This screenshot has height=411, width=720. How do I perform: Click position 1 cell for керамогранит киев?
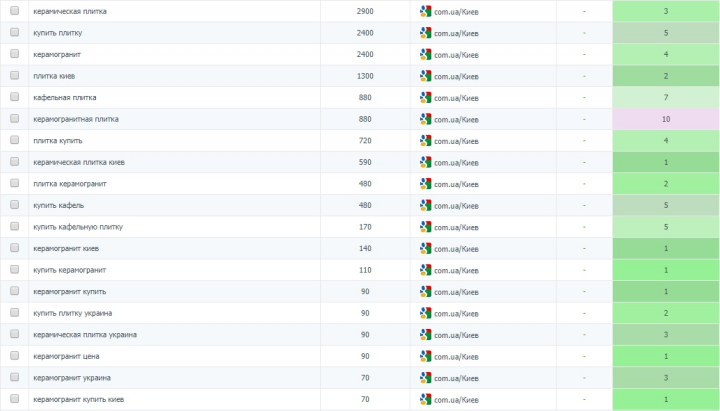666,249
